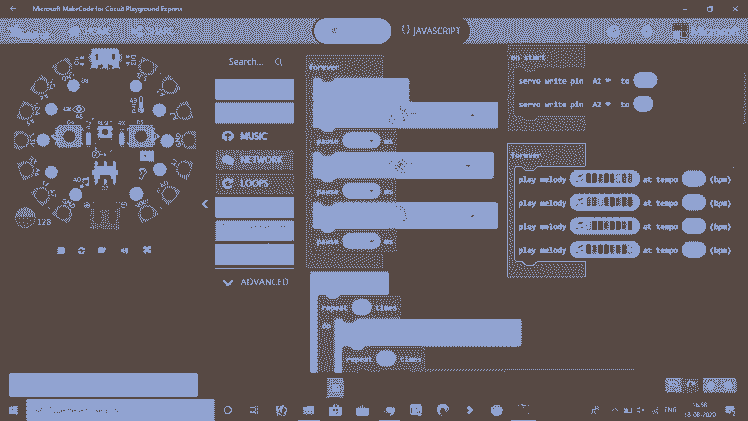Restart the simulator
Viewport: 748px width, 421px height.
(x=82, y=250)
